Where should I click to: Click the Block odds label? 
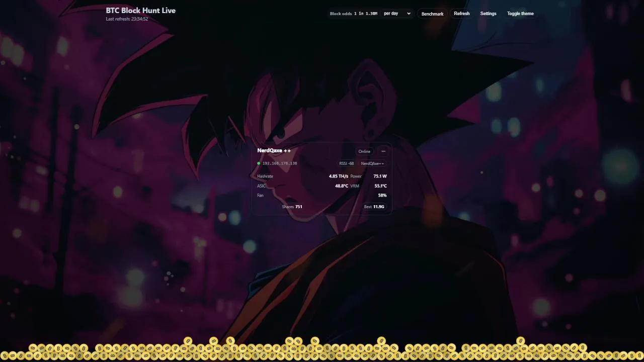pos(341,14)
